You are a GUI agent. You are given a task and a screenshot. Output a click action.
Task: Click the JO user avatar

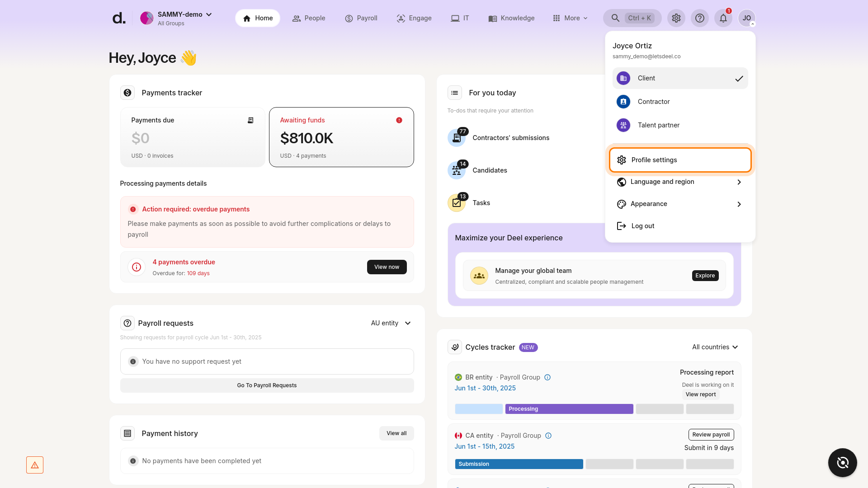747,18
